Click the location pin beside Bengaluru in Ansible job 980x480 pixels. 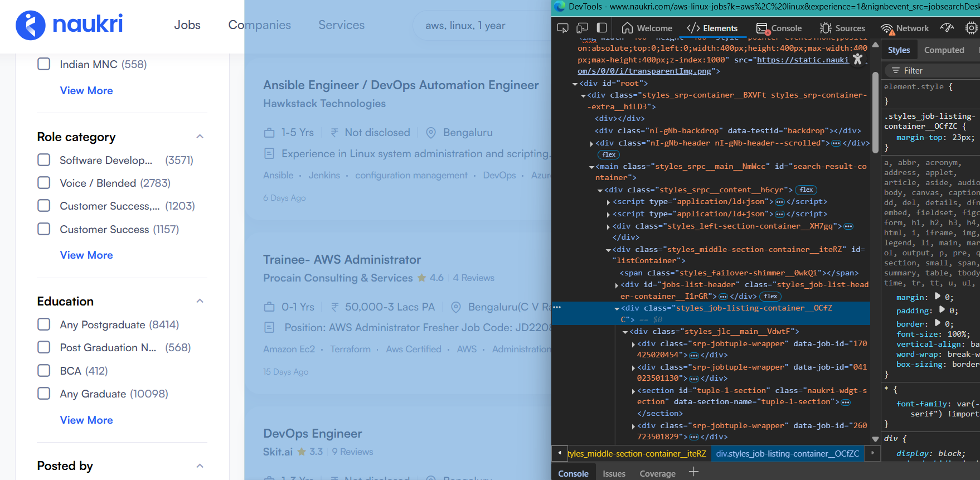click(431, 133)
